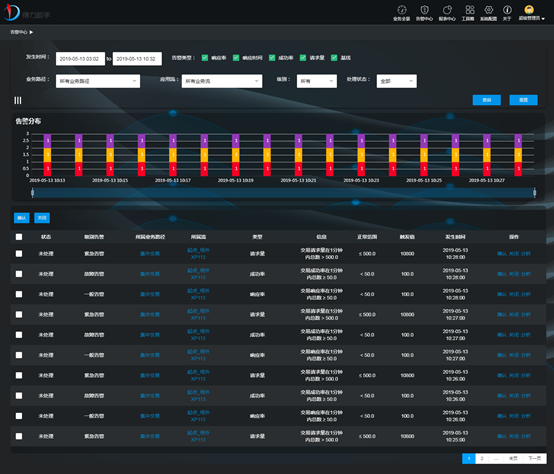
Task: Select the 10:28:00 请求量 row checkbox
Action: 19,254
